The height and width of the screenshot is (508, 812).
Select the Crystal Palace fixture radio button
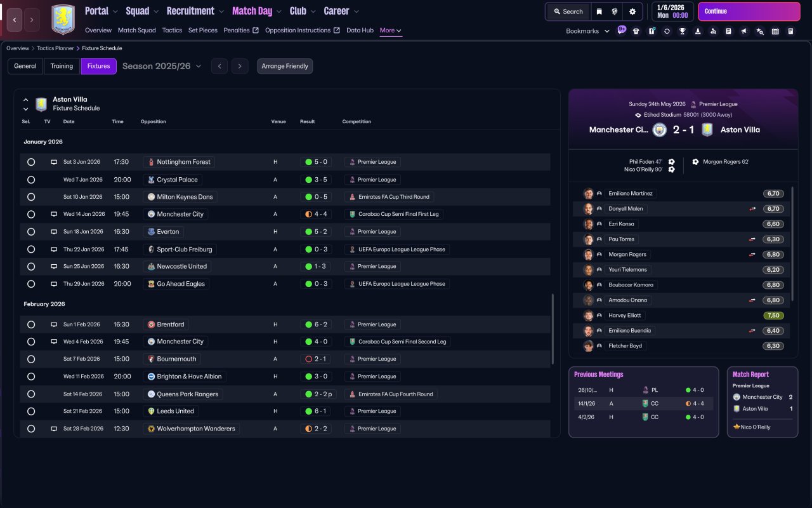[31, 180]
